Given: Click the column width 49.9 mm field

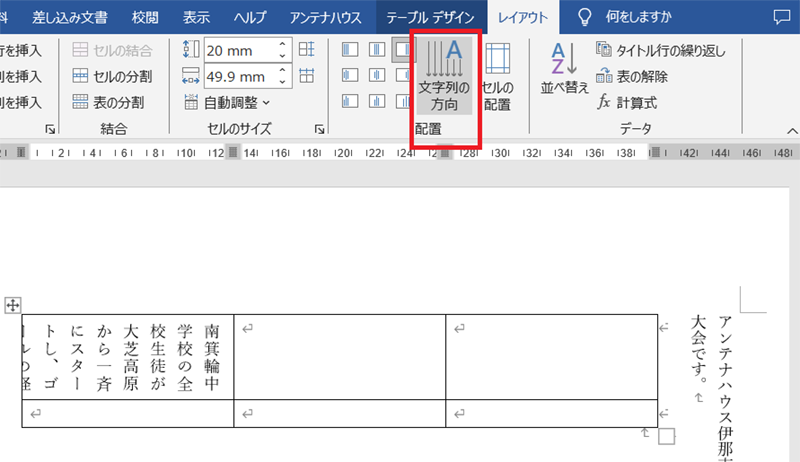Looking at the screenshot, I should coord(236,75).
